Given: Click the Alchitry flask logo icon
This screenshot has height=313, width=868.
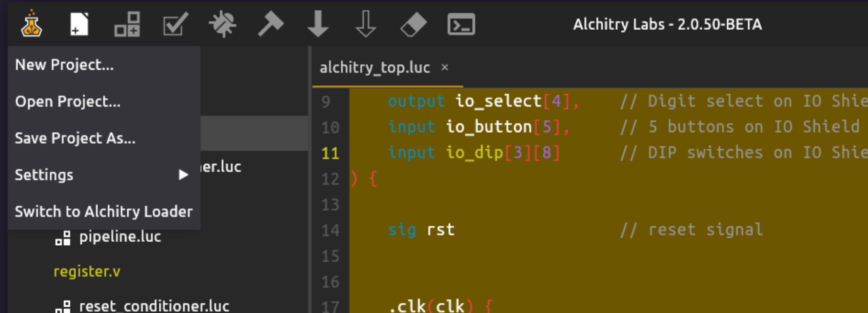Looking at the screenshot, I should tap(31, 24).
